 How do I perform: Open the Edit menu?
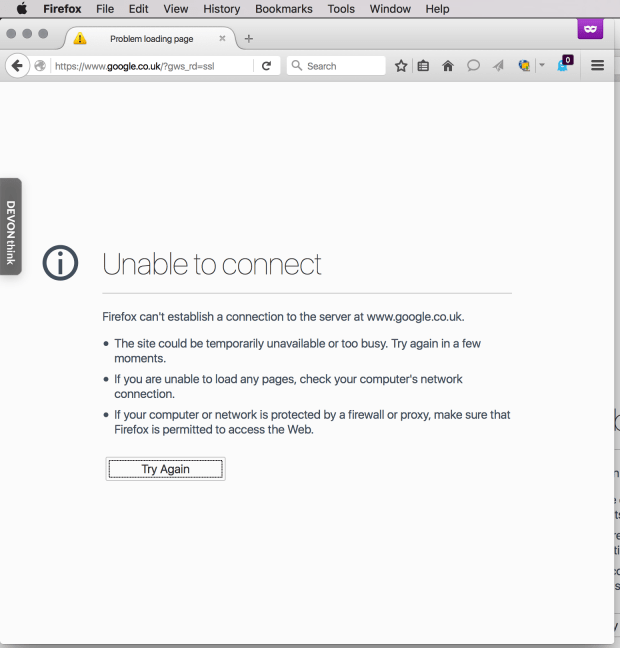pyautogui.click(x=138, y=9)
